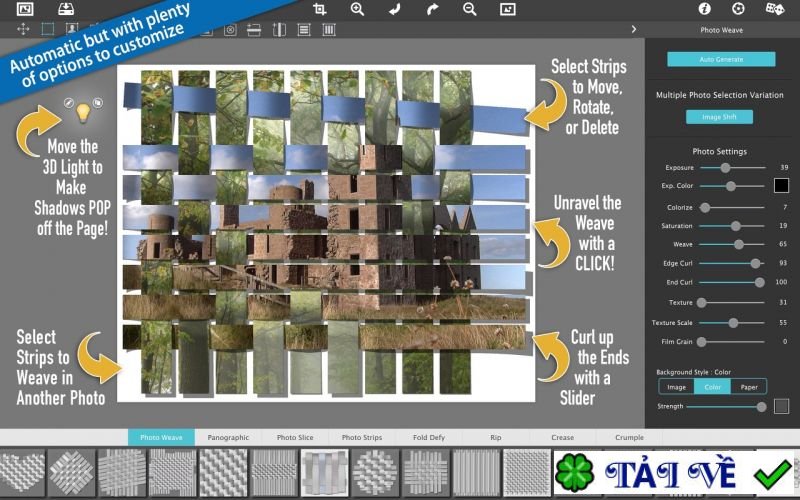
Task: Switch to the Rip tab
Action: (495, 437)
